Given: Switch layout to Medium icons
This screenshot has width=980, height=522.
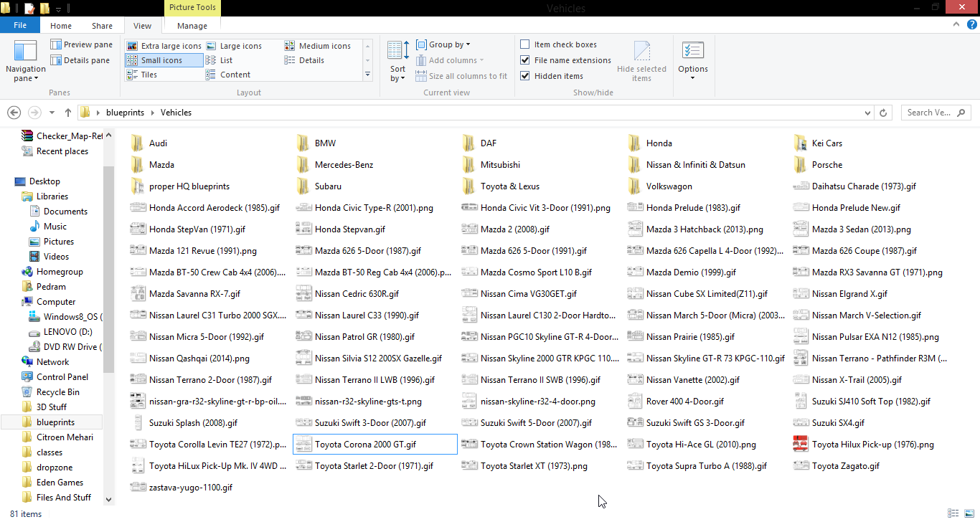Looking at the screenshot, I should [318, 46].
